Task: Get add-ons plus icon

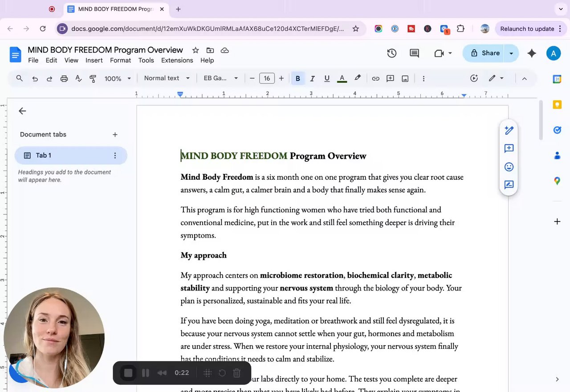Action: pyautogui.click(x=557, y=222)
